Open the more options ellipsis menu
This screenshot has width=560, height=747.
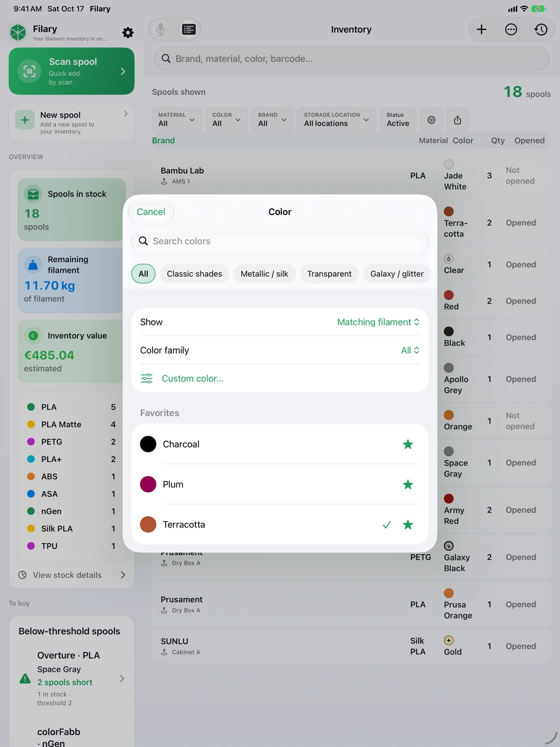(511, 29)
